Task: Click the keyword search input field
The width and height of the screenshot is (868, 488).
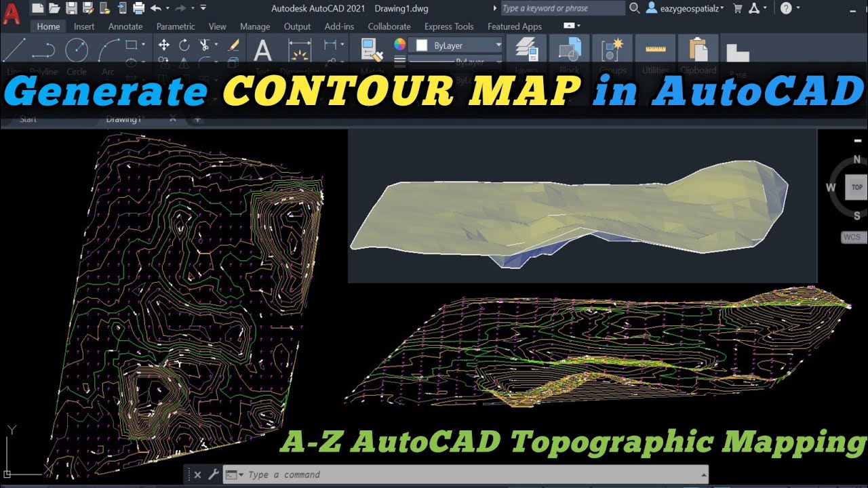Action: [x=563, y=8]
